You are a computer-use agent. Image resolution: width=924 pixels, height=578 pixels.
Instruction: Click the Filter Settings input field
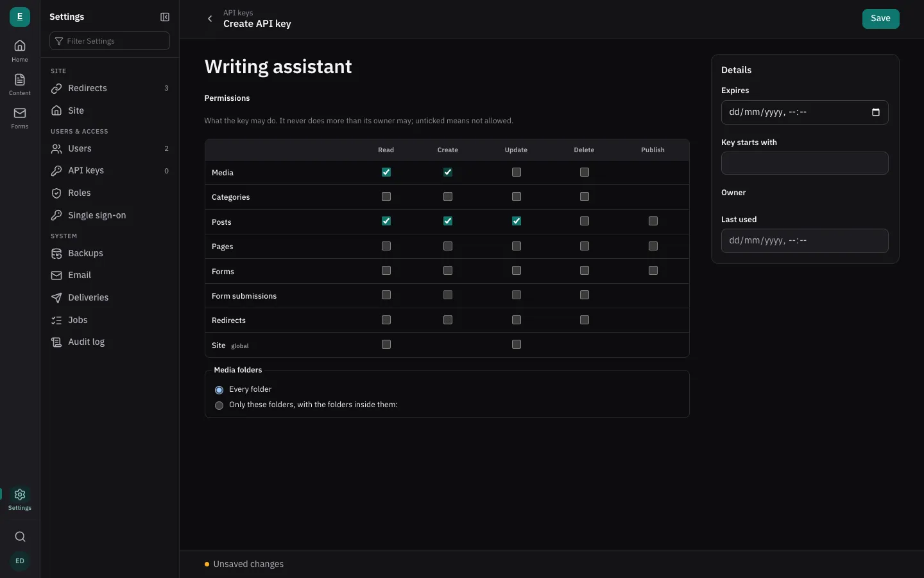click(110, 41)
